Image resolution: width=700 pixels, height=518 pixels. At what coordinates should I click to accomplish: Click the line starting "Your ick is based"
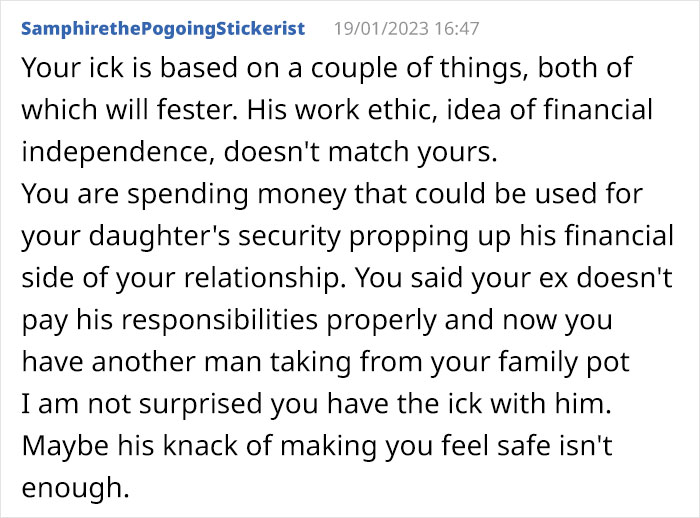(x=326, y=68)
